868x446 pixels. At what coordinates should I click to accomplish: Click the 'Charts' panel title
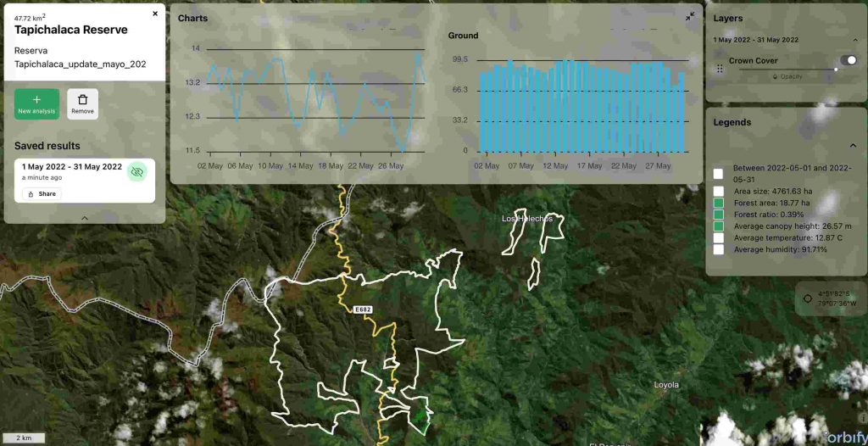192,19
